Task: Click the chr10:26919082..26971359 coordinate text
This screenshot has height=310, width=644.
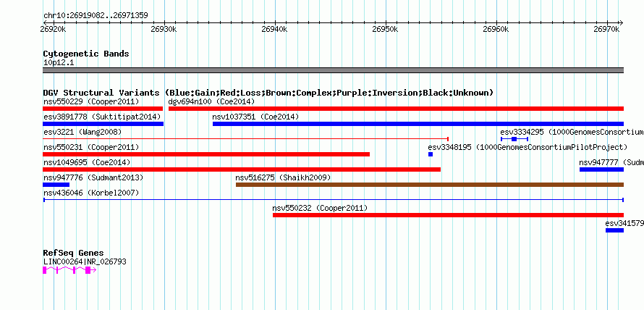Action: (x=96, y=16)
